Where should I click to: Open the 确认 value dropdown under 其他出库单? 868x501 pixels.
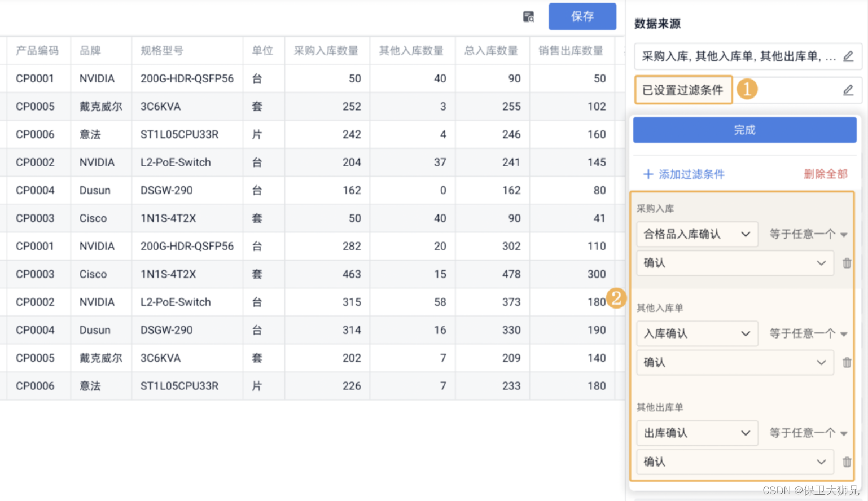(735, 462)
